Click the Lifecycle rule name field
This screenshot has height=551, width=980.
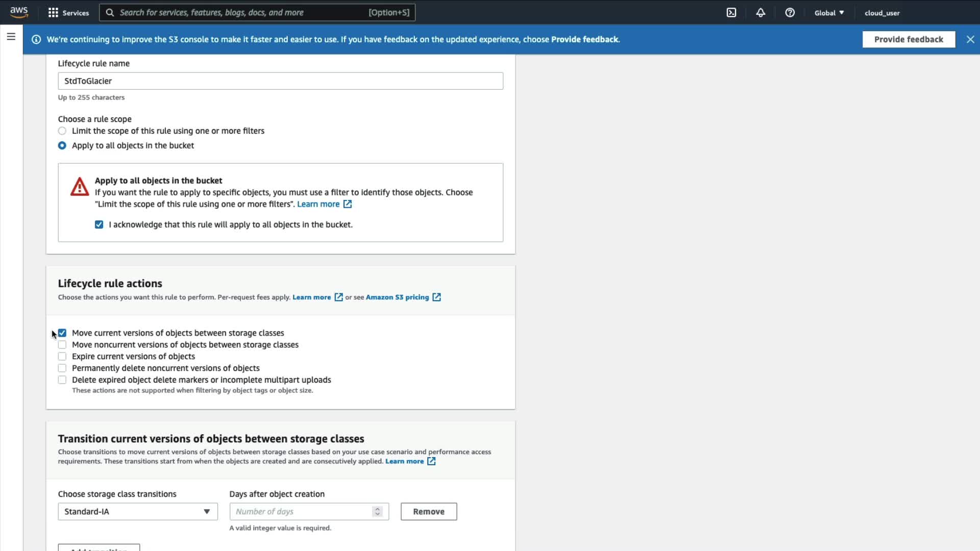pyautogui.click(x=280, y=81)
